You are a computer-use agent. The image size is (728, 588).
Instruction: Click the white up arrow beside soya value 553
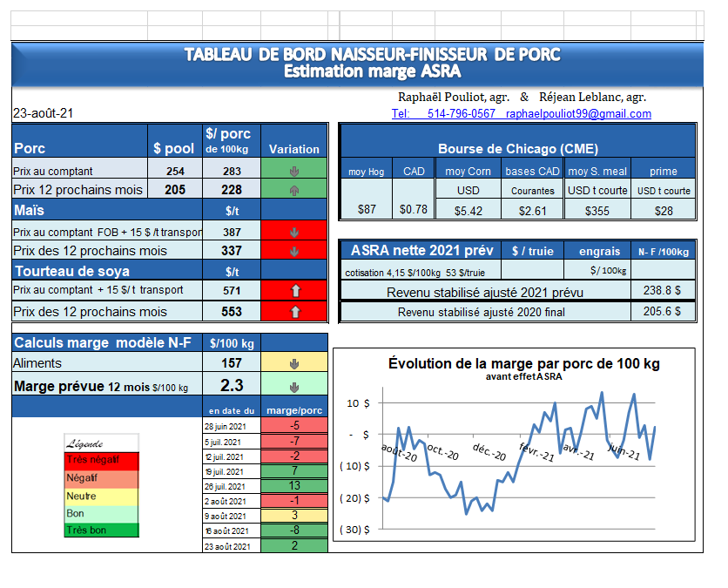point(294,311)
